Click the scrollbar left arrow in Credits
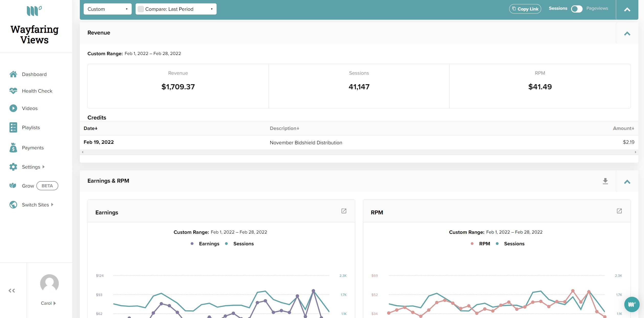The height and width of the screenshot is (318, 644). [82, 152]
